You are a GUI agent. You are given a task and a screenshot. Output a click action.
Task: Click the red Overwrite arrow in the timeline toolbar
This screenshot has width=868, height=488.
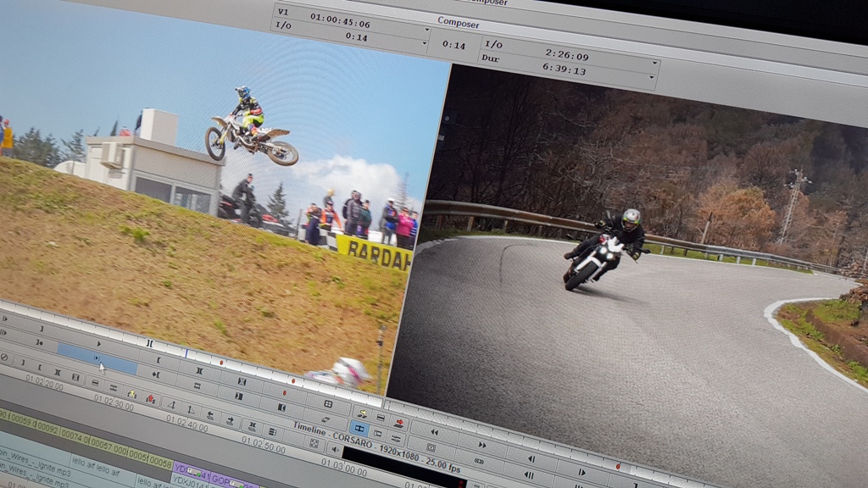[151, 398]
